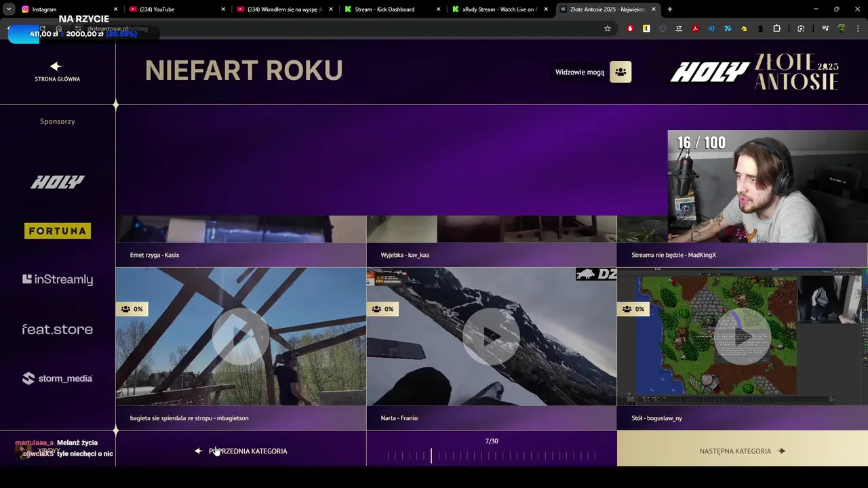
Task: Select caption Streama nie będzie - MadKingX
Action: 673,255
